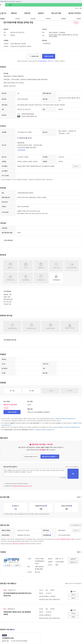Expand the 지도 보기 dropdown for 근무 예정지
The width and height of the screenshot is (82, 644).
[76, 166]
